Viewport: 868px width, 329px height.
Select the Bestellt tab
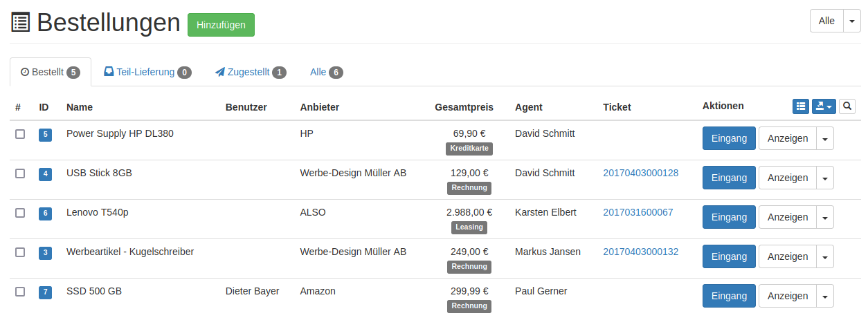[50, 72]
